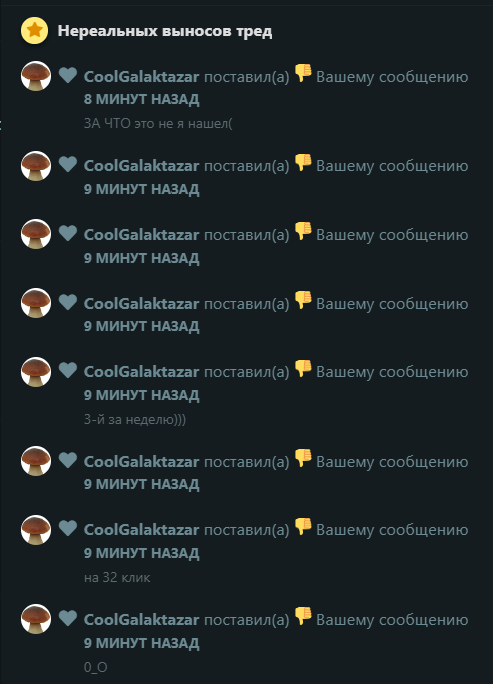
Task: Click mushroom avatar next to "ЗА ЧТО" notification
Action: click(36, 76)
